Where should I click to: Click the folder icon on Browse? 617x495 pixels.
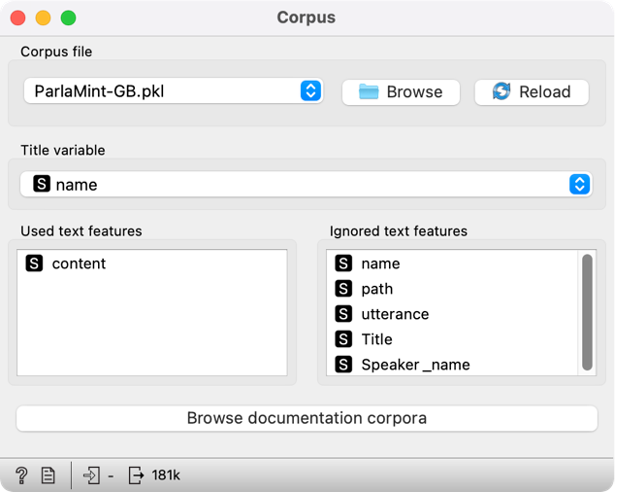pyautogui.click(x=369, y=92)
